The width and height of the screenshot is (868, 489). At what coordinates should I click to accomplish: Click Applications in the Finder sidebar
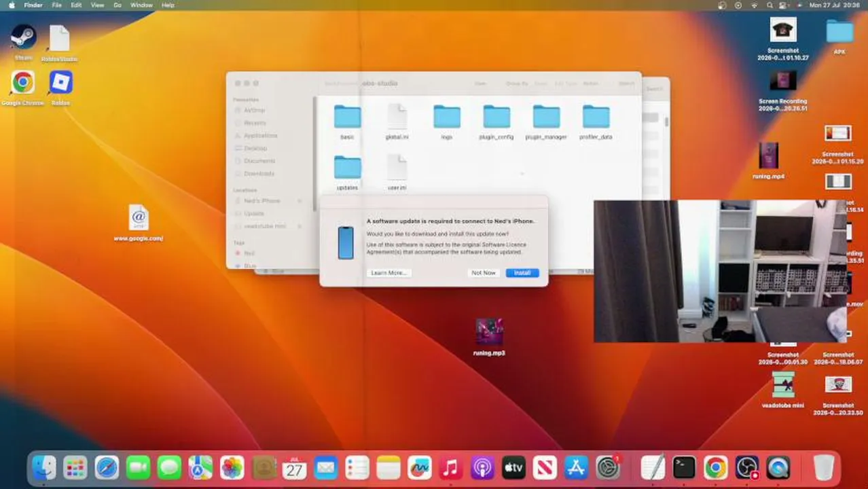261,136
